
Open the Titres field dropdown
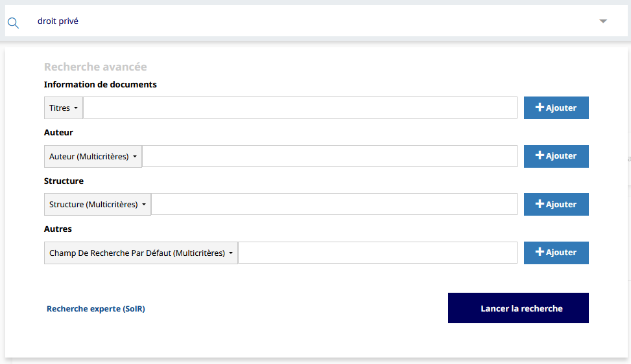coord(64,108)
